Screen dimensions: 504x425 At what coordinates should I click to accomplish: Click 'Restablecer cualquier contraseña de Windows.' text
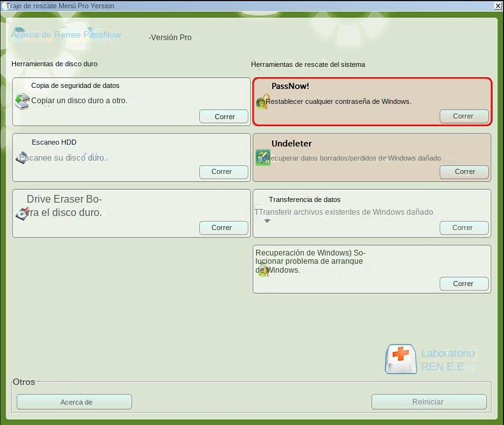(338, 101)
